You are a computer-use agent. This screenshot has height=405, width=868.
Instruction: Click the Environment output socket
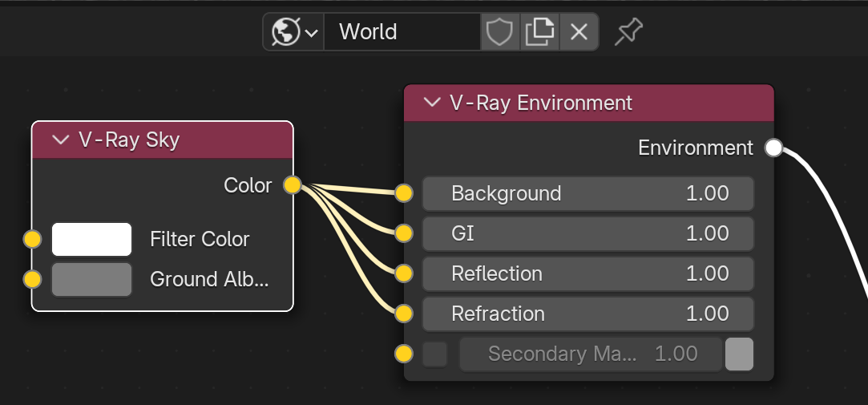click(x=773, y=148)
